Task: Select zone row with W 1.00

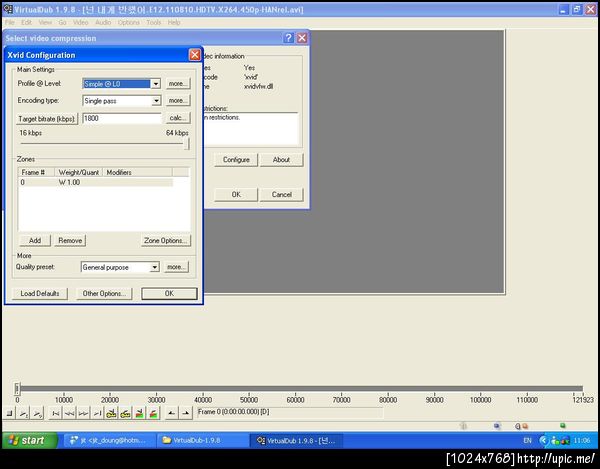Action: [95, 182]
